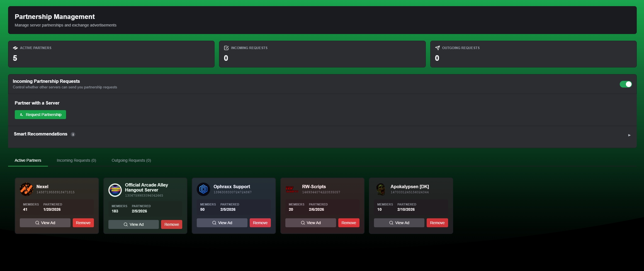Click the Ophraxx Support shield avatar
Image resolution: width=644 pixels, height=271 pixels.
click(204, 189)
